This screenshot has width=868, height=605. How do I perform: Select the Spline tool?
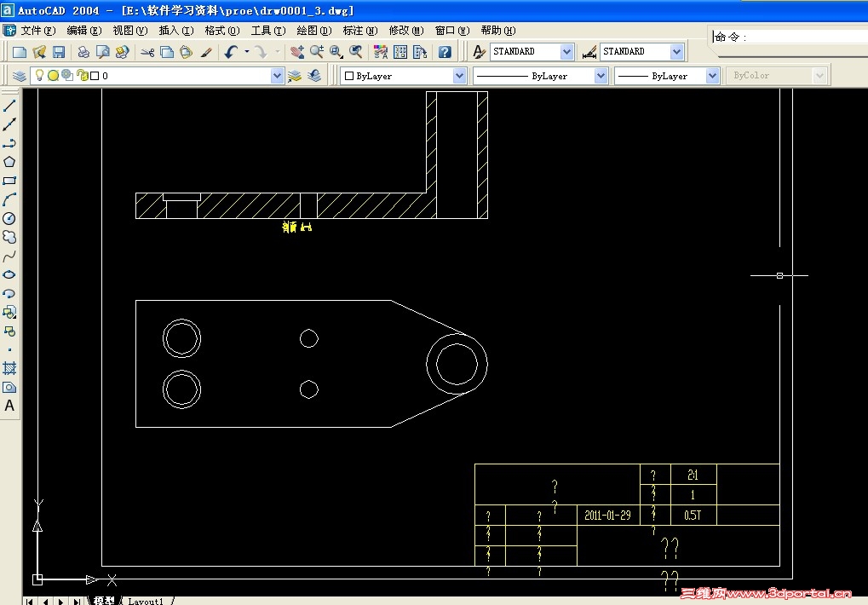pos(9,256)
